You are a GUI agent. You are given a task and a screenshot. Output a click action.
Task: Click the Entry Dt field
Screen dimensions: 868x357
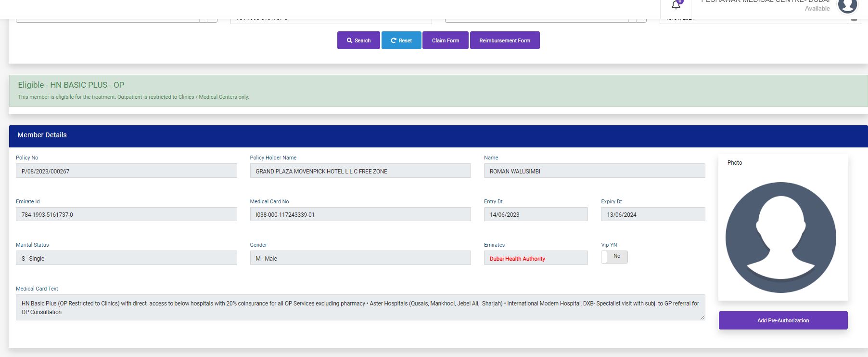pyautogui.click(x=536, y=215)
